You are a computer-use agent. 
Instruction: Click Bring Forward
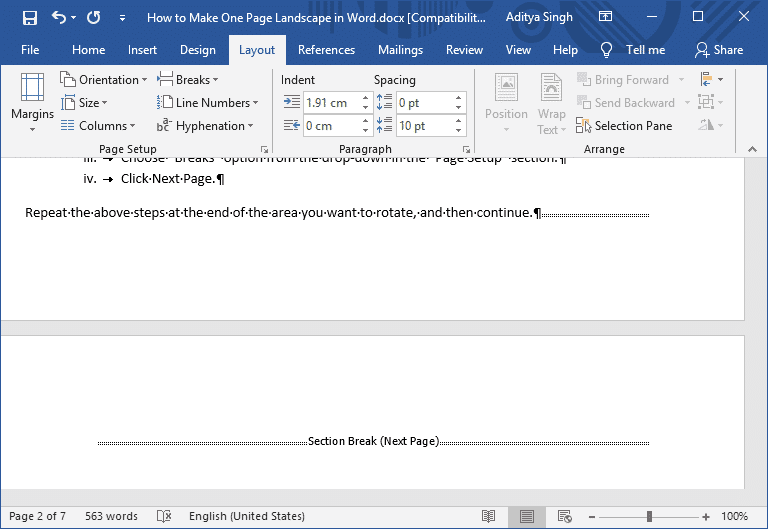point(623,79)
